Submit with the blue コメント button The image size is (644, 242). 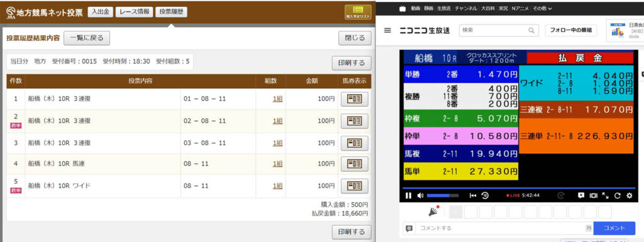pyautogui.click(x=614, y=228)
